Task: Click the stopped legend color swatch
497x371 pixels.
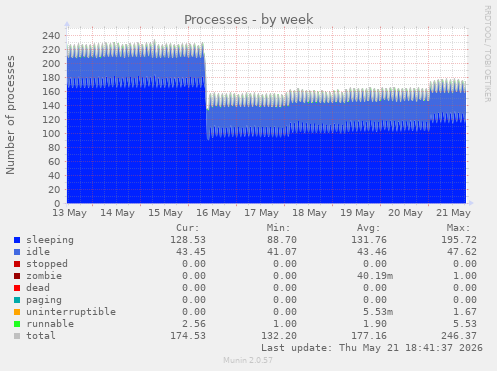Action: (x=17, y=264)
